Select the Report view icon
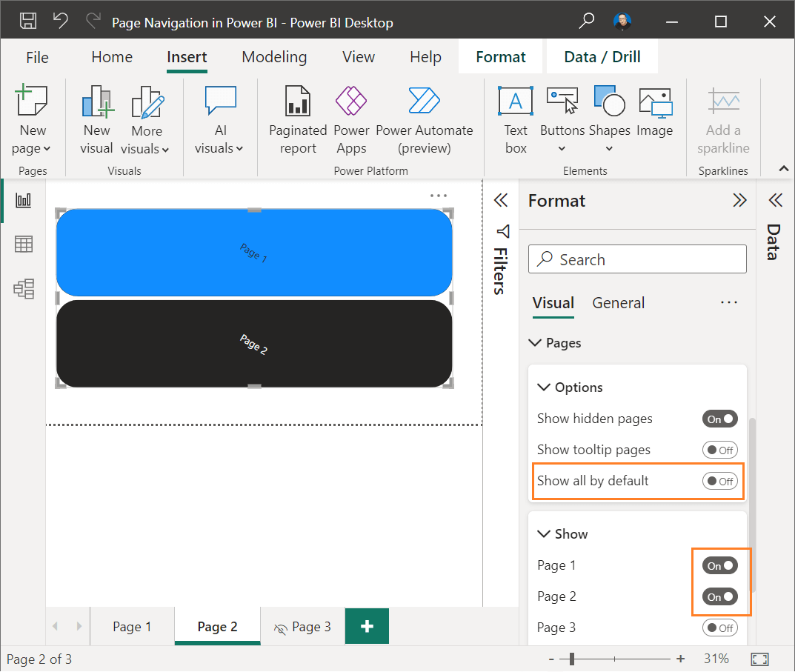The height and width of the screenshot is (672, 795). tap(23, 199)
